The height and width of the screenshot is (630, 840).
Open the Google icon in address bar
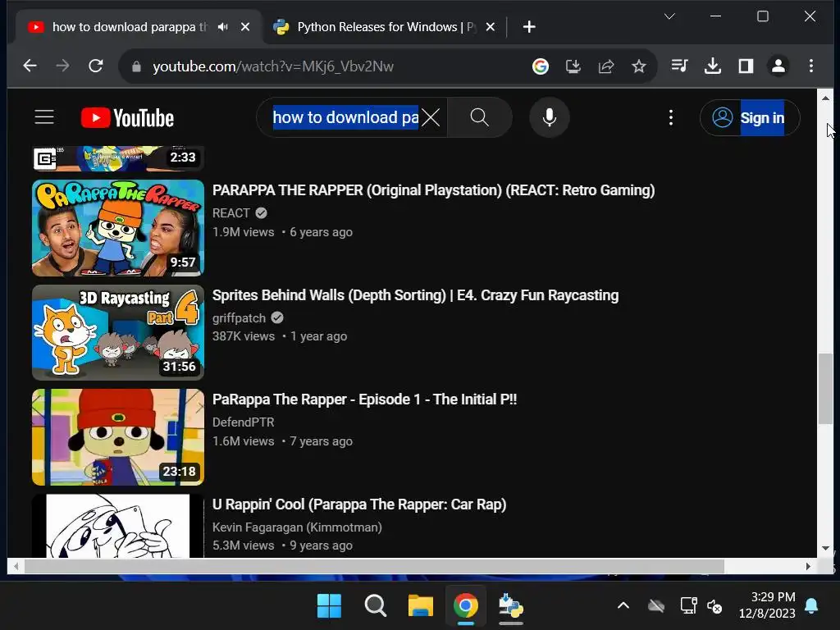click(540, 66)
